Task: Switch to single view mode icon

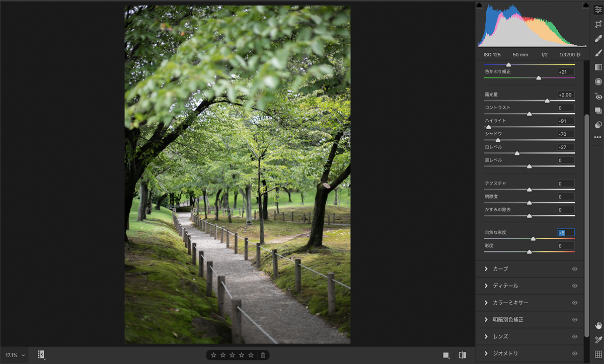Action: click(446, 355)
